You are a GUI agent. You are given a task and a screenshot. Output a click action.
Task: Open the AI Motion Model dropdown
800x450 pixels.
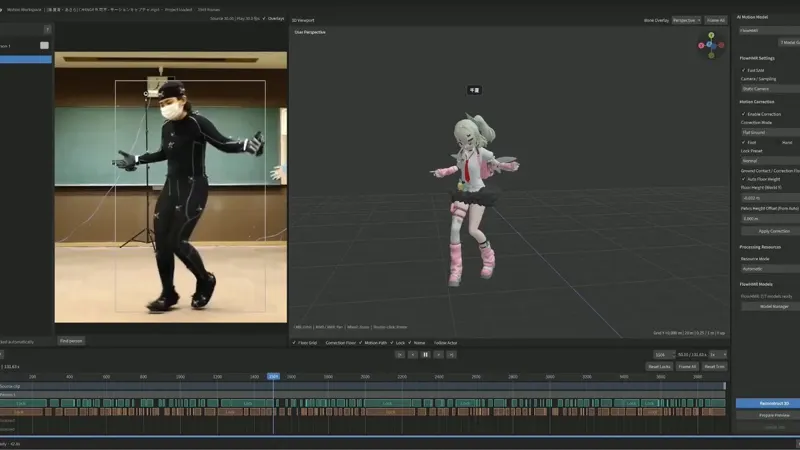click(x=769, y=31)
